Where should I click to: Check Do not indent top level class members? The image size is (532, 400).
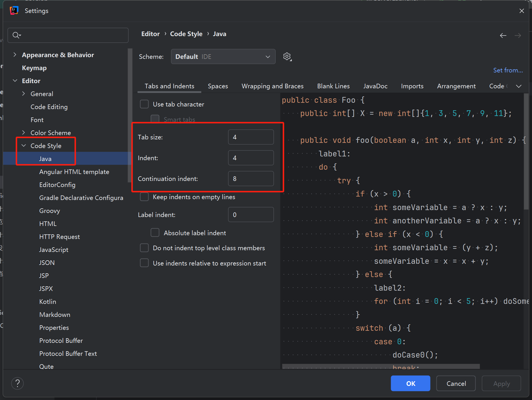(144, 248)
